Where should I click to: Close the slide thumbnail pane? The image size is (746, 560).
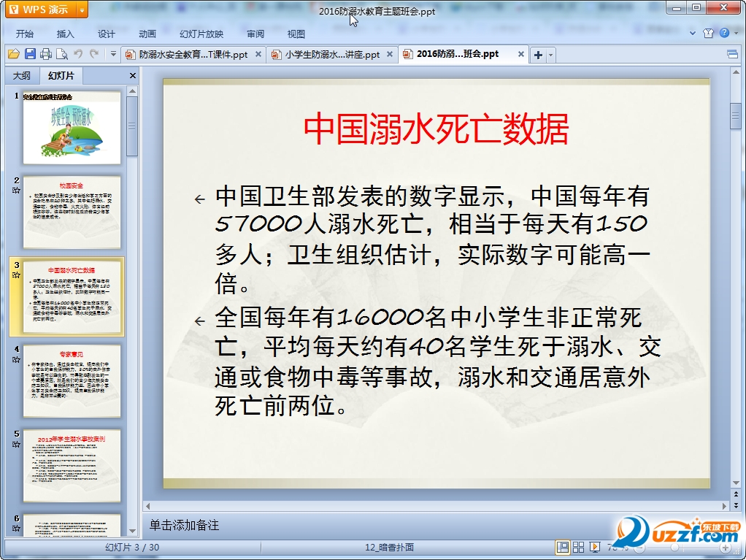pos(133,76)
